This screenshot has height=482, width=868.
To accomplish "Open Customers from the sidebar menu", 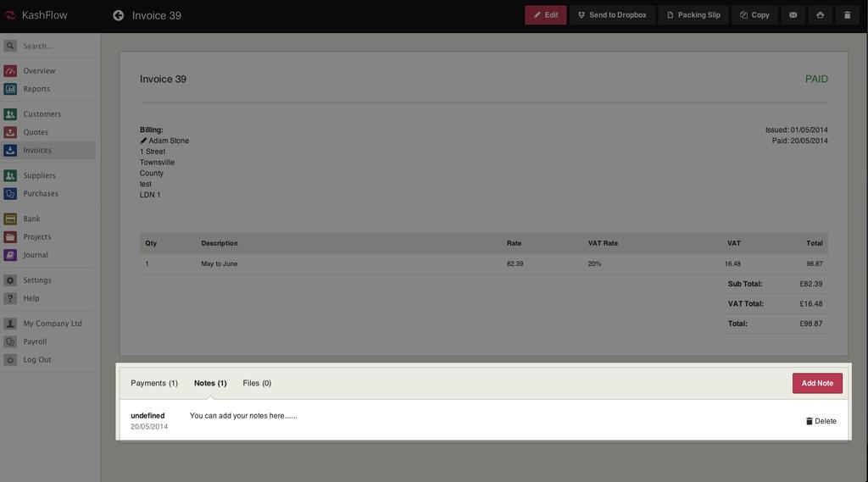I will coord(42,114).
